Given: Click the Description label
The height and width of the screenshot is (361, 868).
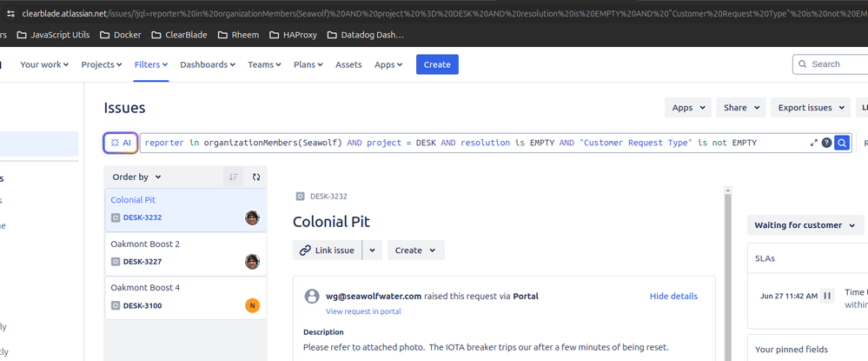Looking at the screenshot, I should pos(323,332).
